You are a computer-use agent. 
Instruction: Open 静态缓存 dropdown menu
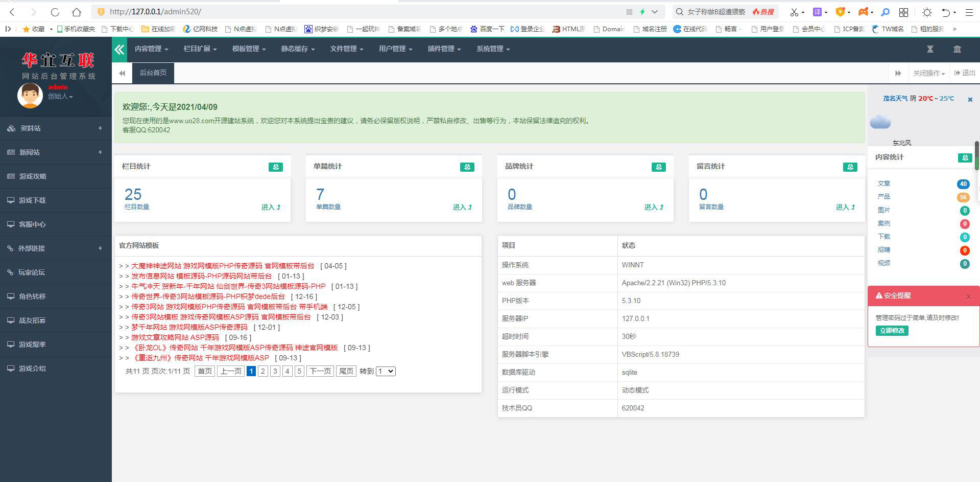coord(298,49)
